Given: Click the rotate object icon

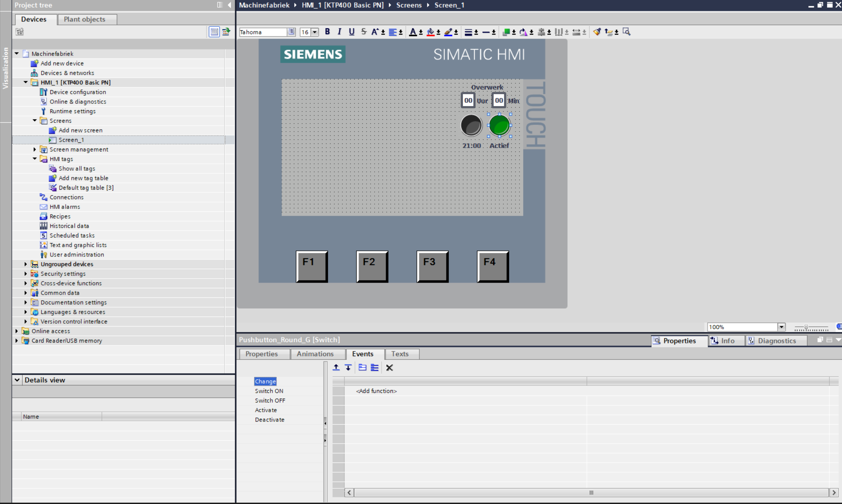Looking at the screenshot, I should click(x=523, y=32).
